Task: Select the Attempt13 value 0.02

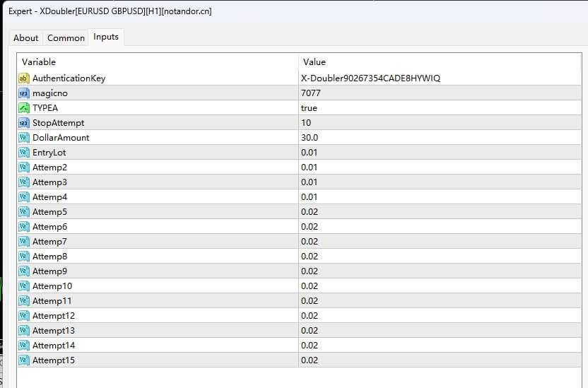Action: (310, 331)
